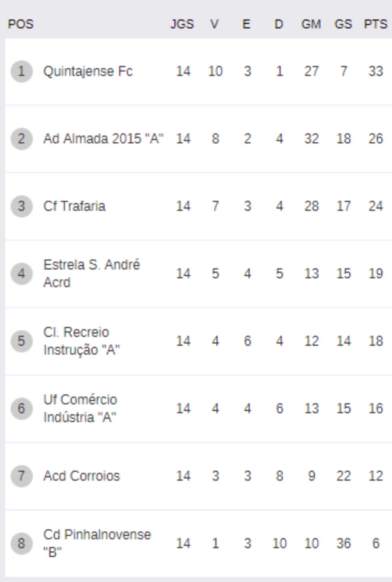Screen dimensions: 392x582
Task: Select the Acd Corroios team name
Action: [x=81, y=476]
